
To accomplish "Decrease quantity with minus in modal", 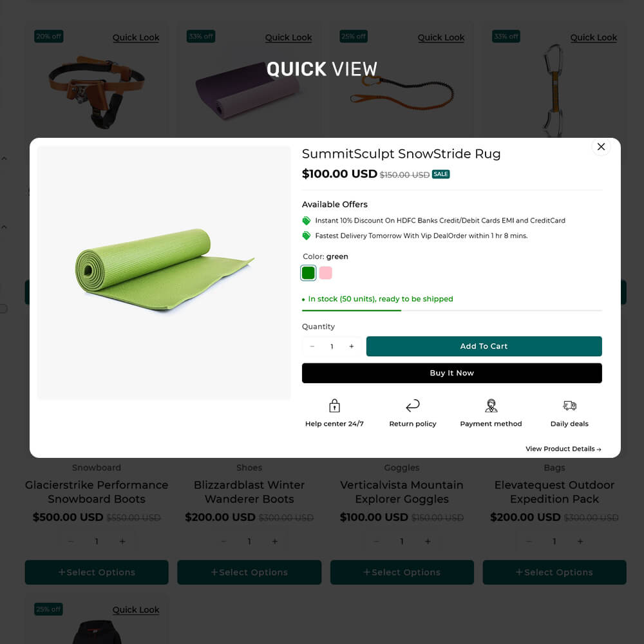I will (x=312, y=346).
